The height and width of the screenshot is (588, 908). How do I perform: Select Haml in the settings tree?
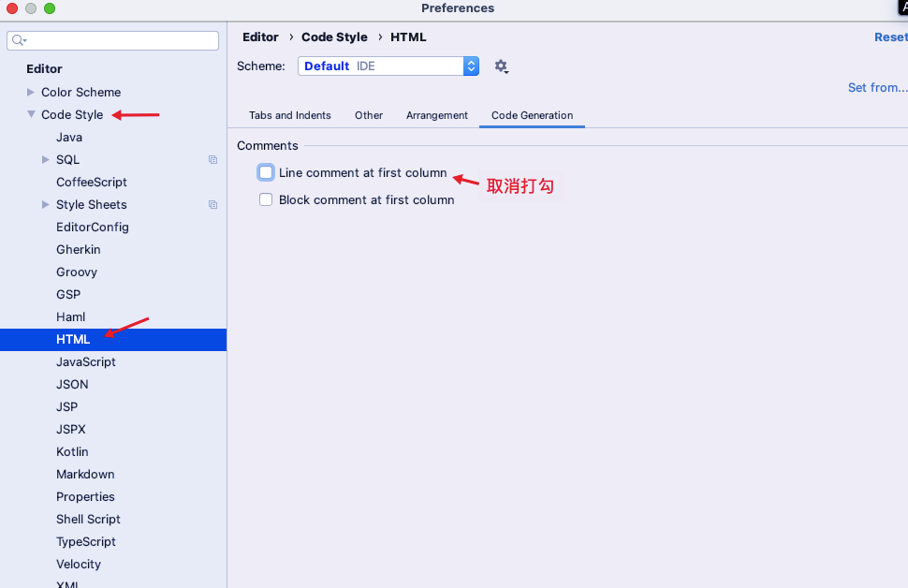70,316
